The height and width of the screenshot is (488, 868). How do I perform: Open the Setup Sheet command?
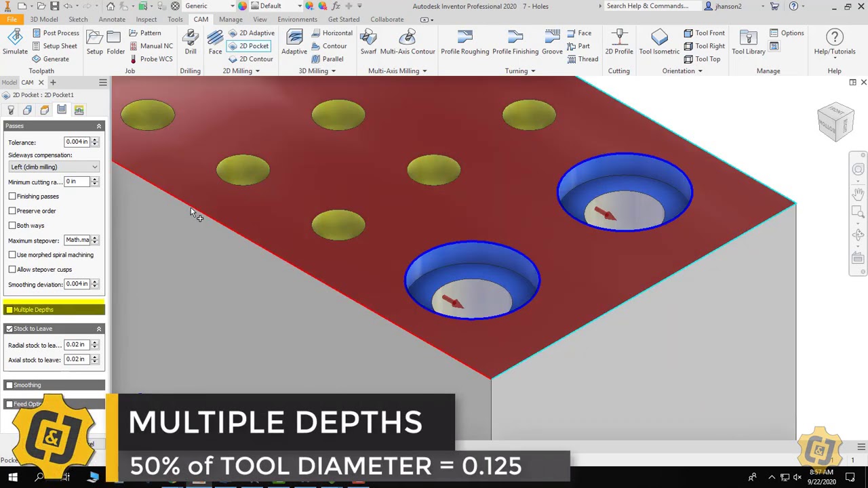[54, 46]
